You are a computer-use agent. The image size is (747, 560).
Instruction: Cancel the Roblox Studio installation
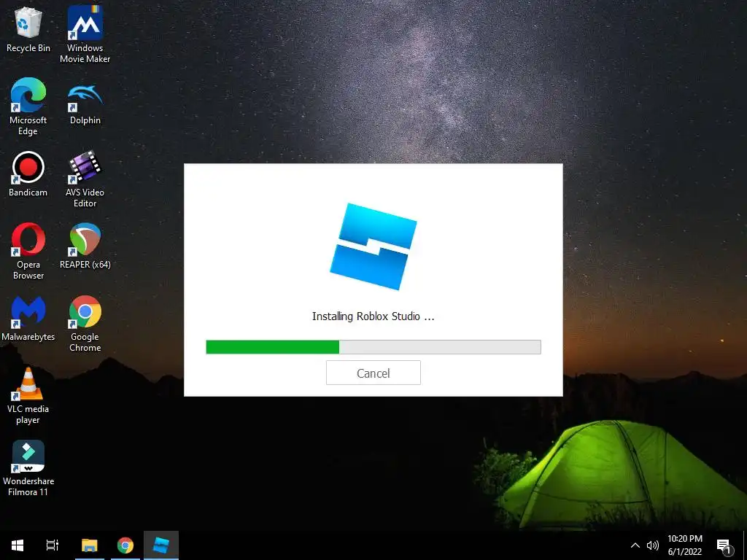[x=373, y=373]
